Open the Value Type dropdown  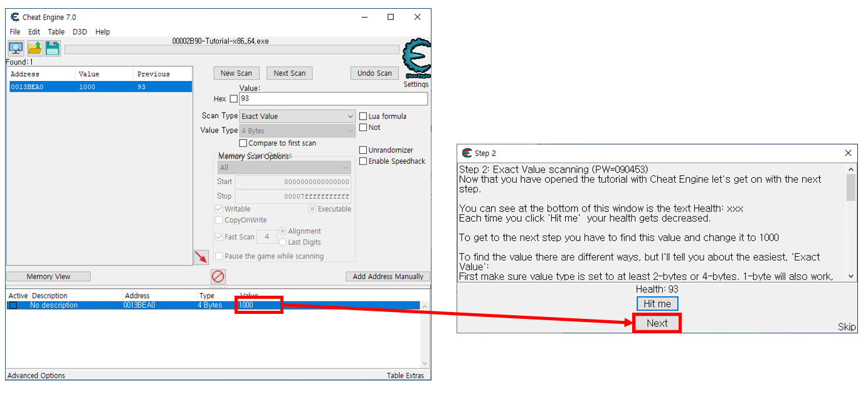click(297, 131)
